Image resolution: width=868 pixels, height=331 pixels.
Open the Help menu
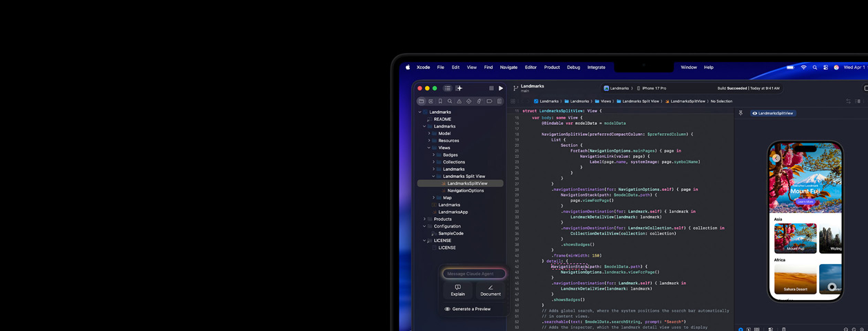(x=708, y=68)
